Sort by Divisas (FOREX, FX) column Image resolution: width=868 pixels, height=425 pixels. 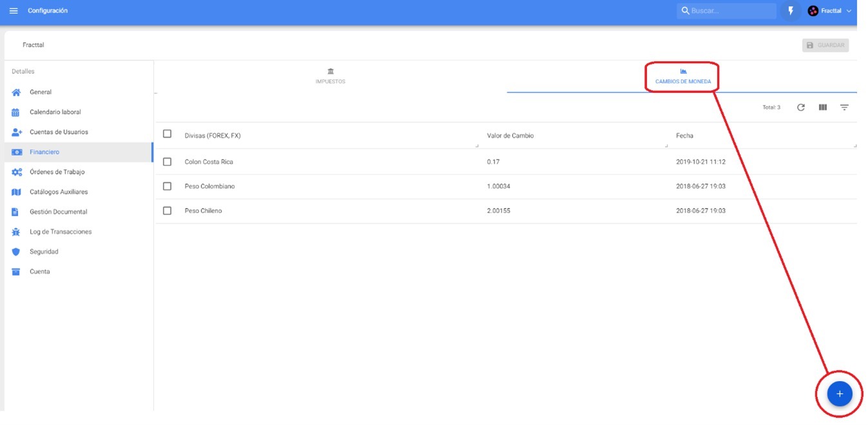point(213,136)
